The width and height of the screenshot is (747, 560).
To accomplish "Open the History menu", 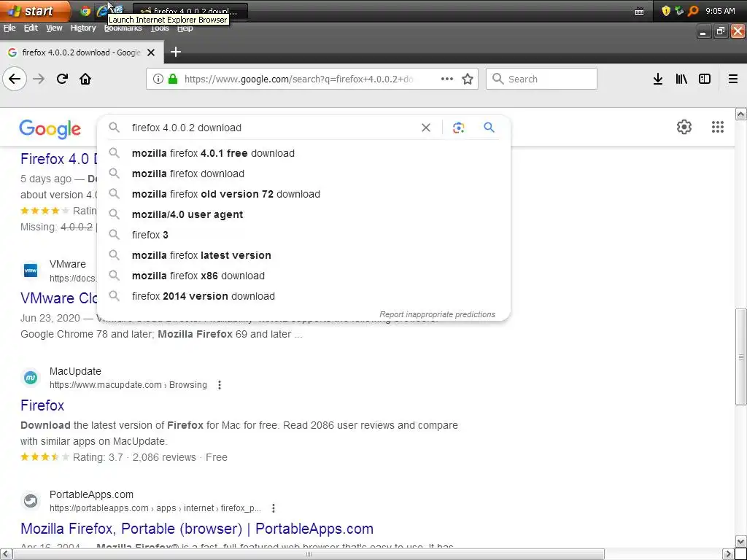I will coord(83,28).
